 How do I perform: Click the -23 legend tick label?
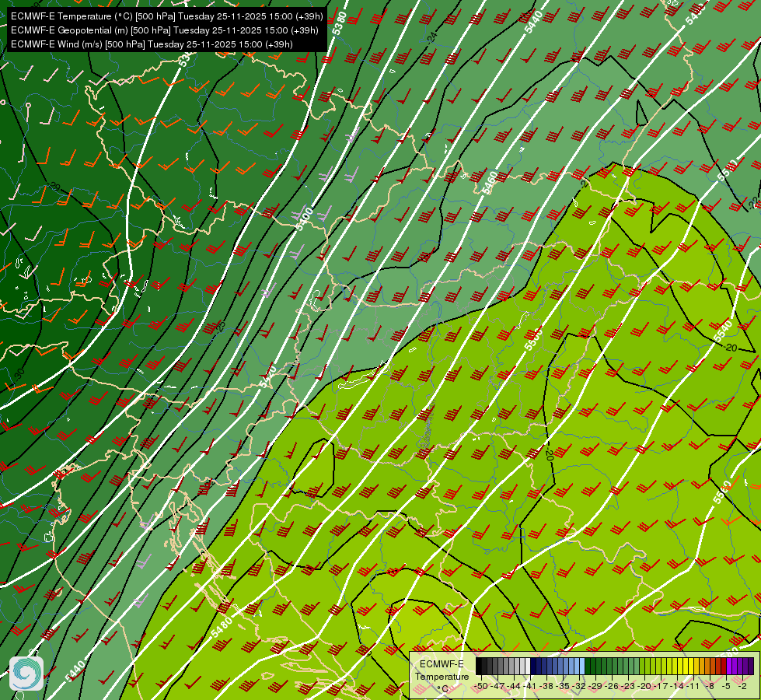[628, 686]
